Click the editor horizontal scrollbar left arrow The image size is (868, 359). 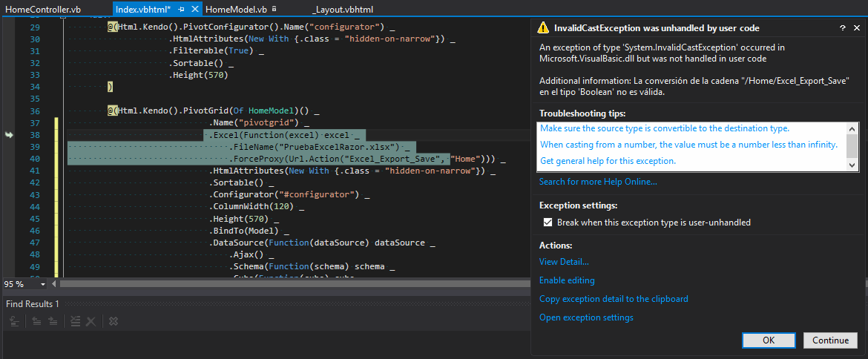[x=53, y=284]
